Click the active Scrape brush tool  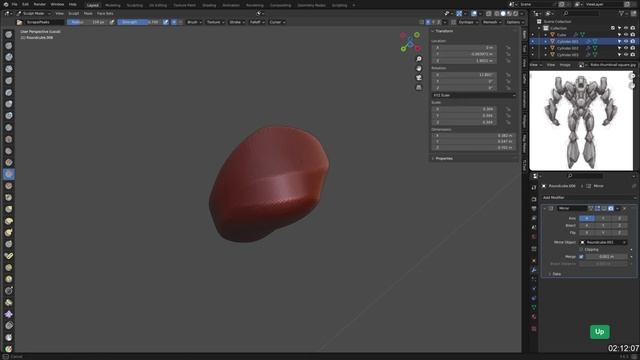[9, 174]
